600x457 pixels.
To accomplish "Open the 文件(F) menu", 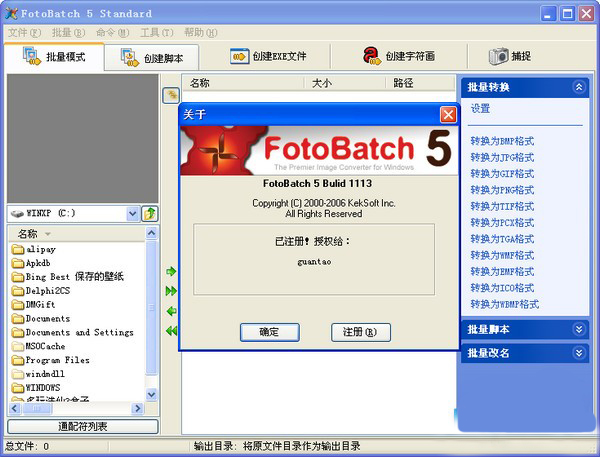I will tap(24, 33).
